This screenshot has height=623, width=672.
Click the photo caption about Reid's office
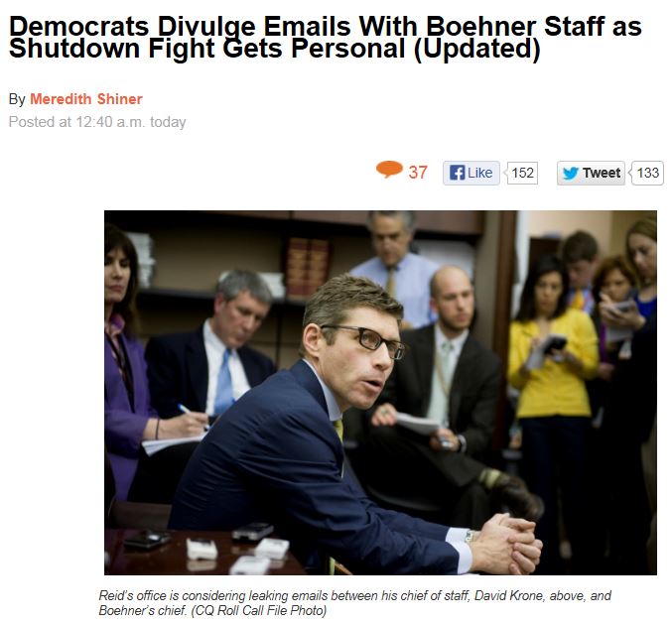[354, 603]
